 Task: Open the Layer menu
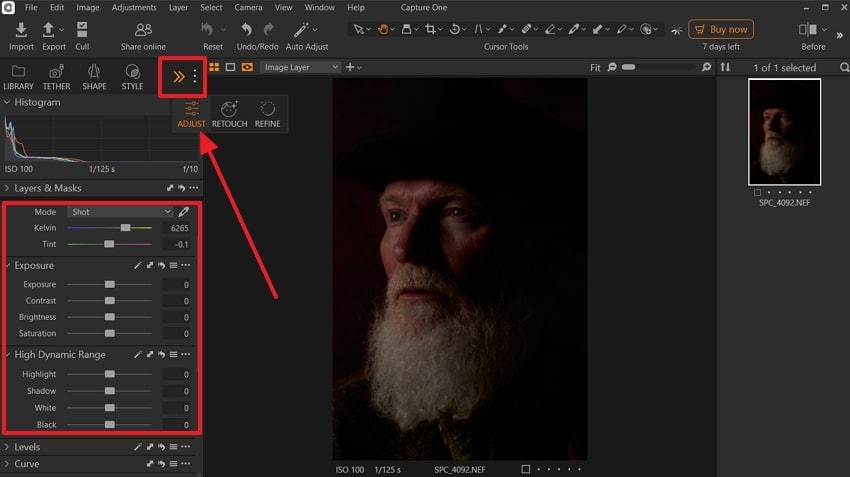[178, 8]
